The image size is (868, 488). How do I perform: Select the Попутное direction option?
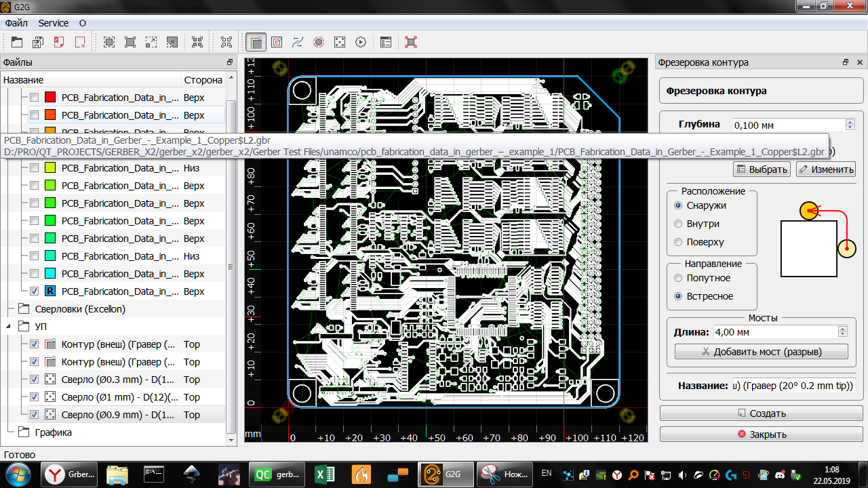(679, 278)
